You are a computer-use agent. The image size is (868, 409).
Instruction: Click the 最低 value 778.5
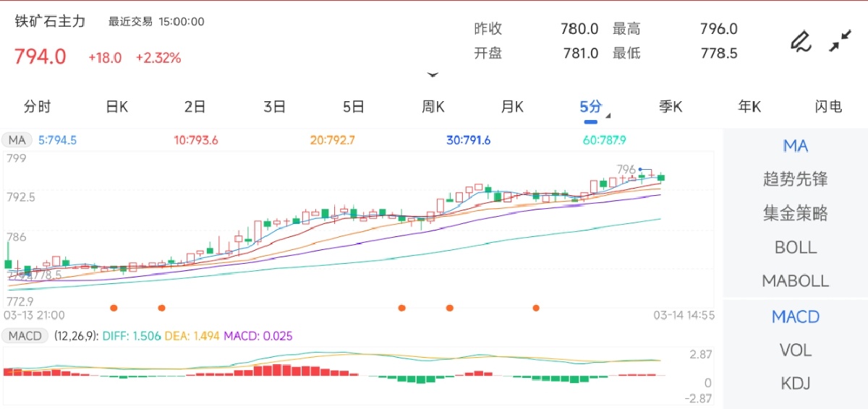(x=718, y=53)
